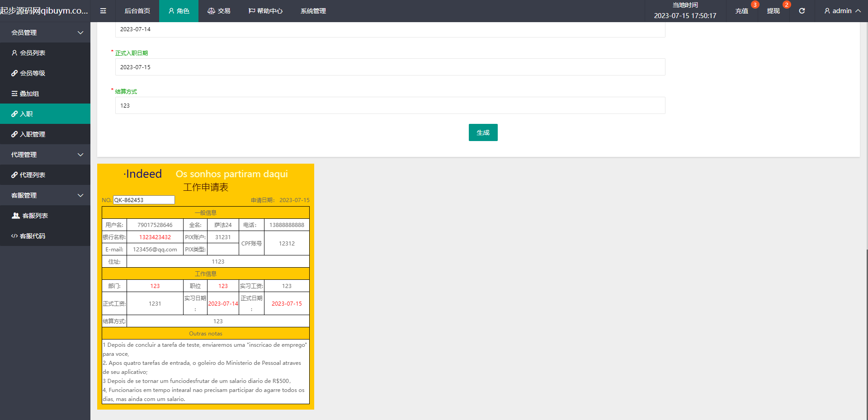
Task: Click the 结算方式 input field
Action: 390,105
